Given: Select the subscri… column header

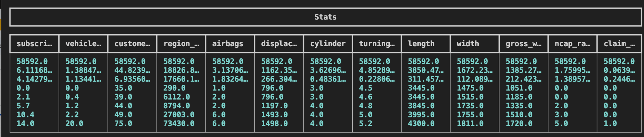Looking at the screenshot, I should pyautogui.click(x=35, y=44).
